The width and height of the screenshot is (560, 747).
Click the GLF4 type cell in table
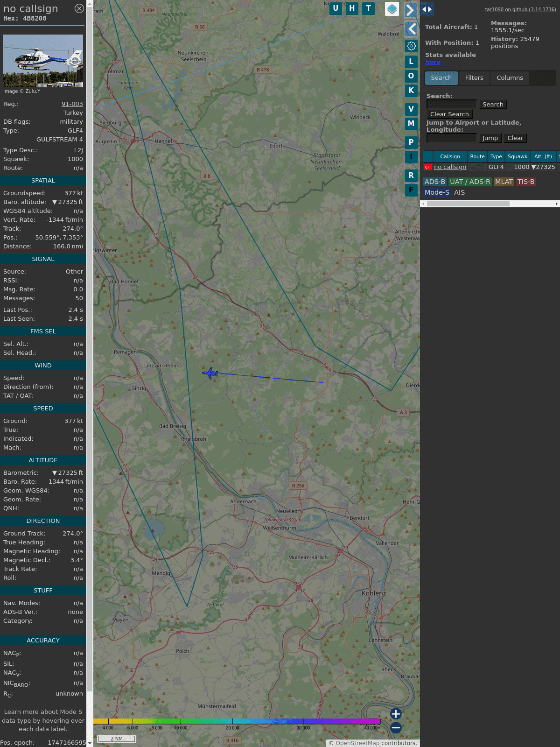point(496,167)
